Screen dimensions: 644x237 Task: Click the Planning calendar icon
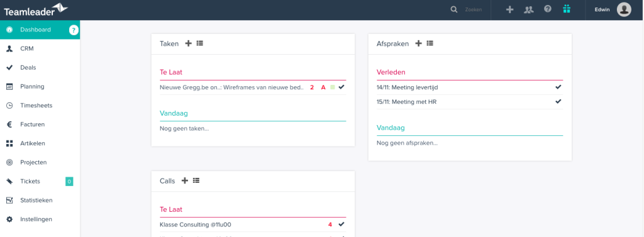click(x=9, y=86)
